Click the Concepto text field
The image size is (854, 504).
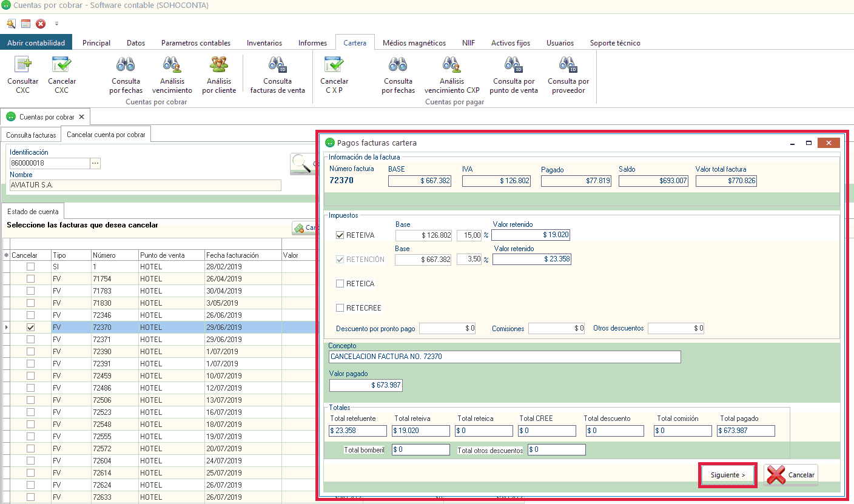coord(504,357)
